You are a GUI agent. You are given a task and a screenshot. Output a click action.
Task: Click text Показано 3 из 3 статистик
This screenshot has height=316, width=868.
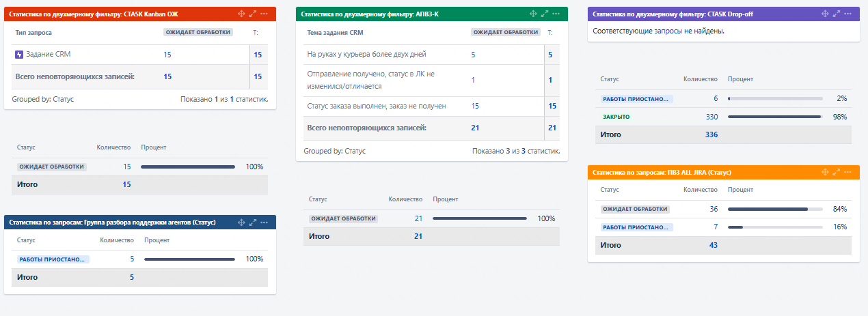(x=516, y=151)
